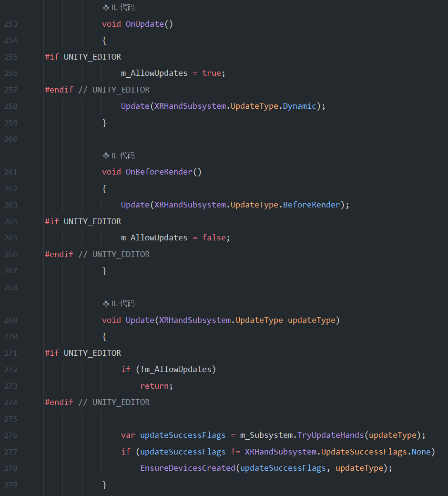
Task: Click '#if UNITY_EDITOR' on line 255
Action: click(83, 57)
